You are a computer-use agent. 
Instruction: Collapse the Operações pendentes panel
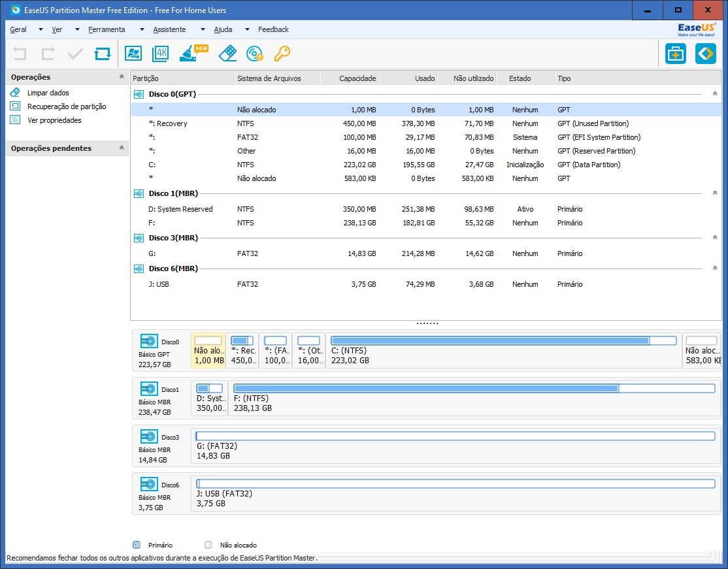pyautogui.click(x=122, y=148)
